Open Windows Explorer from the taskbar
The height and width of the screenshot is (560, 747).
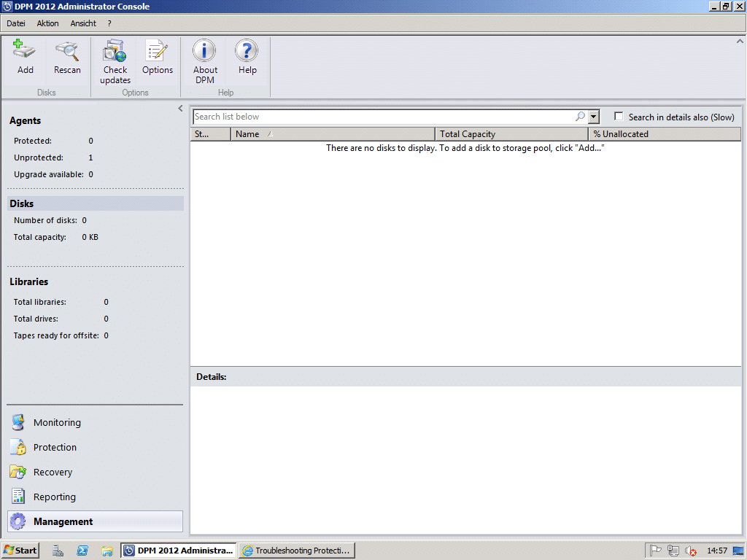click(107, 551)
